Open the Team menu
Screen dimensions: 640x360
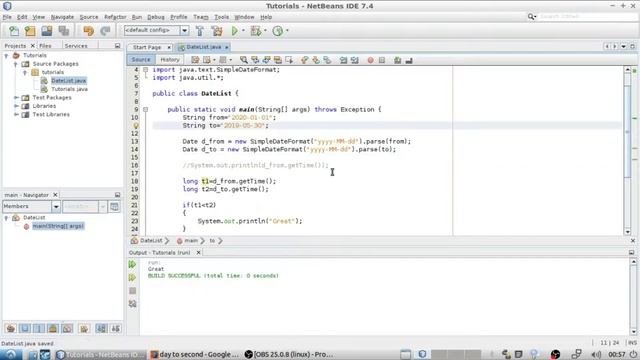(x=200, y=17)
